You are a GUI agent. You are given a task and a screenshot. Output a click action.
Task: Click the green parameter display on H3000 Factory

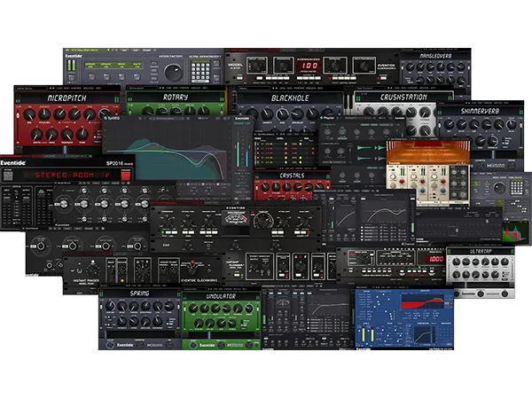point(113,66)
